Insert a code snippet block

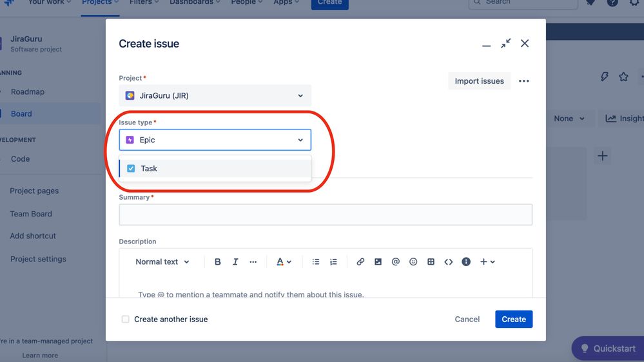pyautogui.click(x=449, y=262)
